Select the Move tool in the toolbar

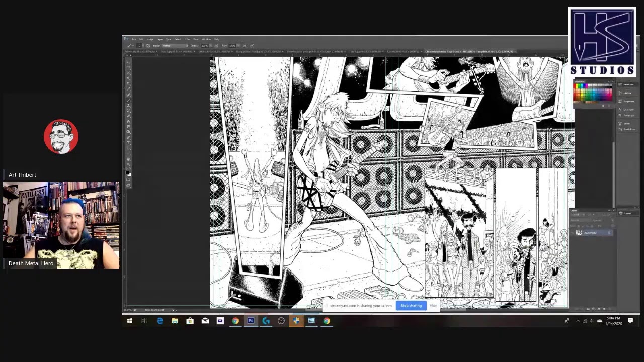click(x=128, y=62)
